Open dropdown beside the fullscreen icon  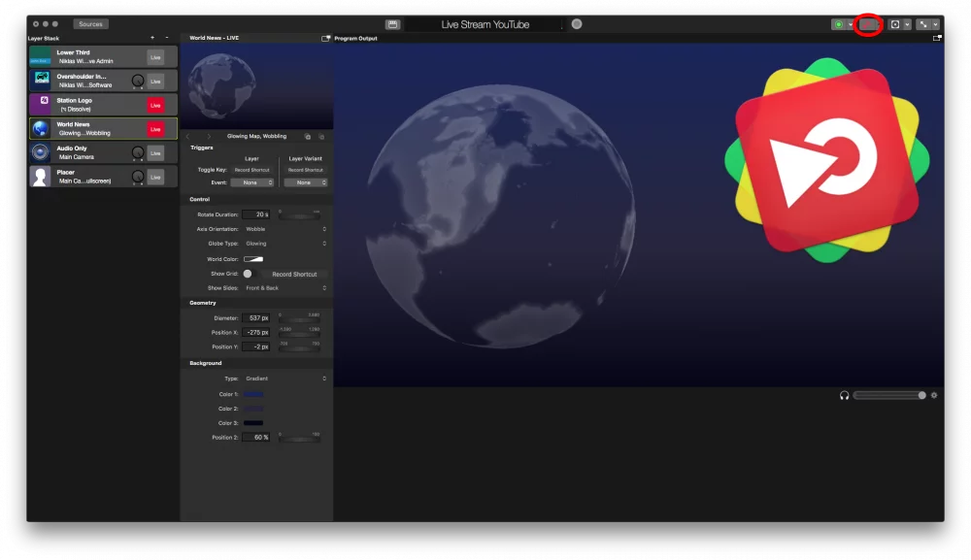pyautogui.click(x=935, y=25)
